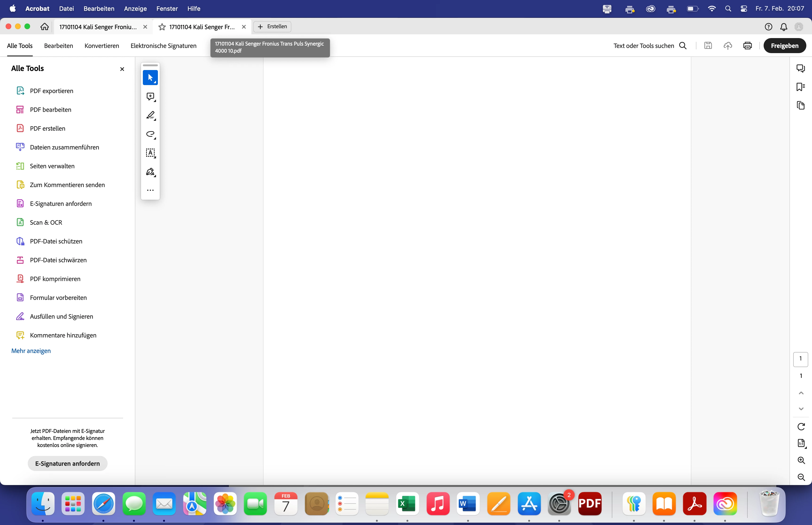Click the Freigeben button

(x=785, y=46)
